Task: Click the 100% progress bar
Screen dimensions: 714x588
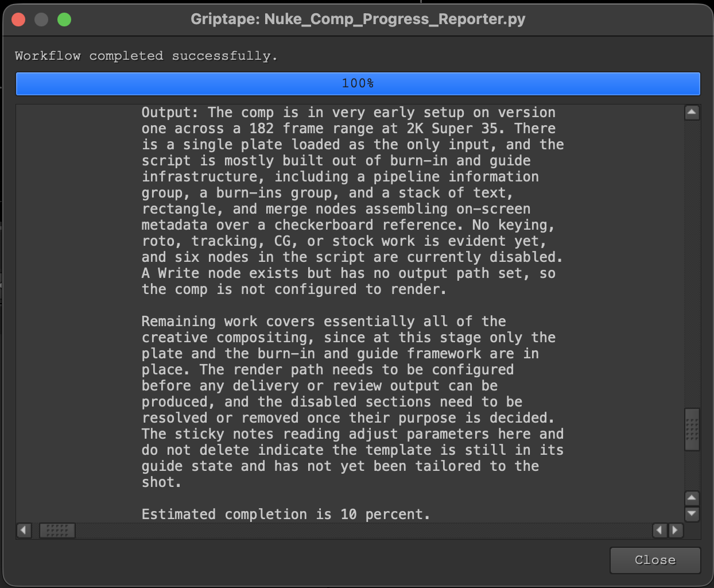Action: tap(358, 83)
